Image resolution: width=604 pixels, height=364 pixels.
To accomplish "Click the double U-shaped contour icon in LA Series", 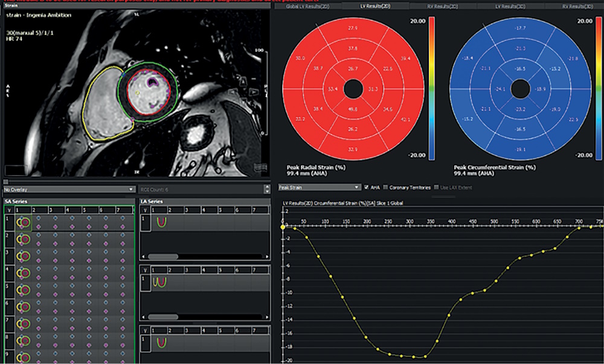I will [159, 282].
